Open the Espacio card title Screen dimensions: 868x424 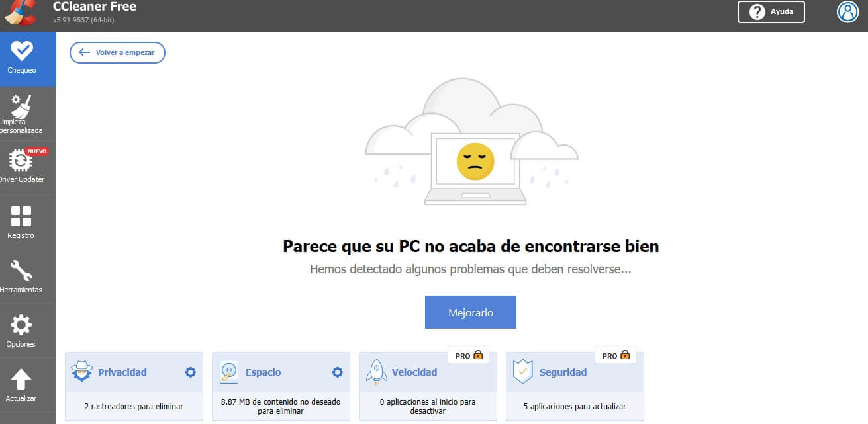263,372
